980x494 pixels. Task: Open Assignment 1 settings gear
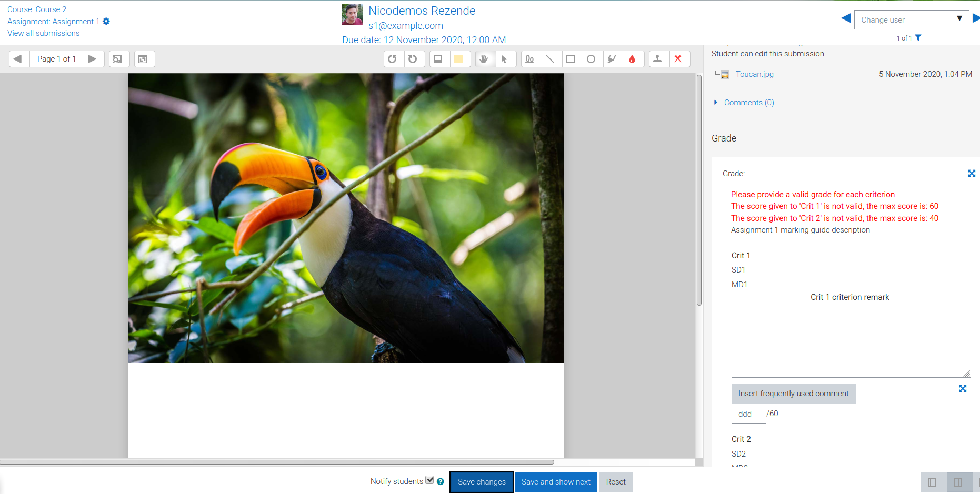pos(106,21)
